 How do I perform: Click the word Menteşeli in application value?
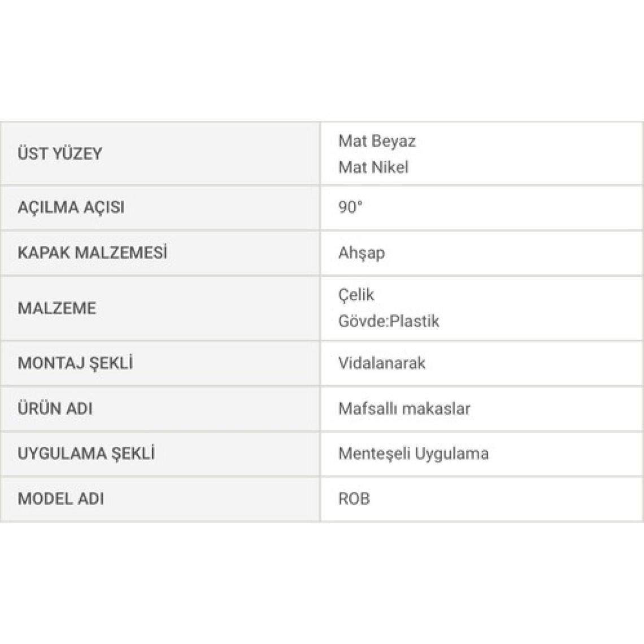pyautogui.click(x=374, y=454)
